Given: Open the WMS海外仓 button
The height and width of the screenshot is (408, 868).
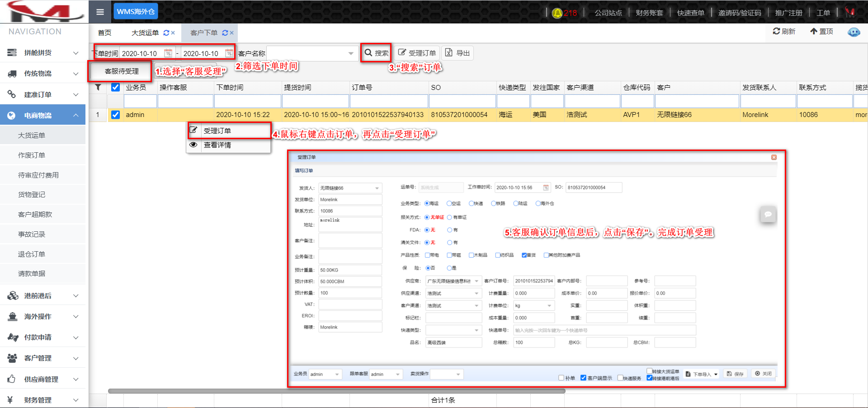Looking at the screenshot, I should 136,12.
